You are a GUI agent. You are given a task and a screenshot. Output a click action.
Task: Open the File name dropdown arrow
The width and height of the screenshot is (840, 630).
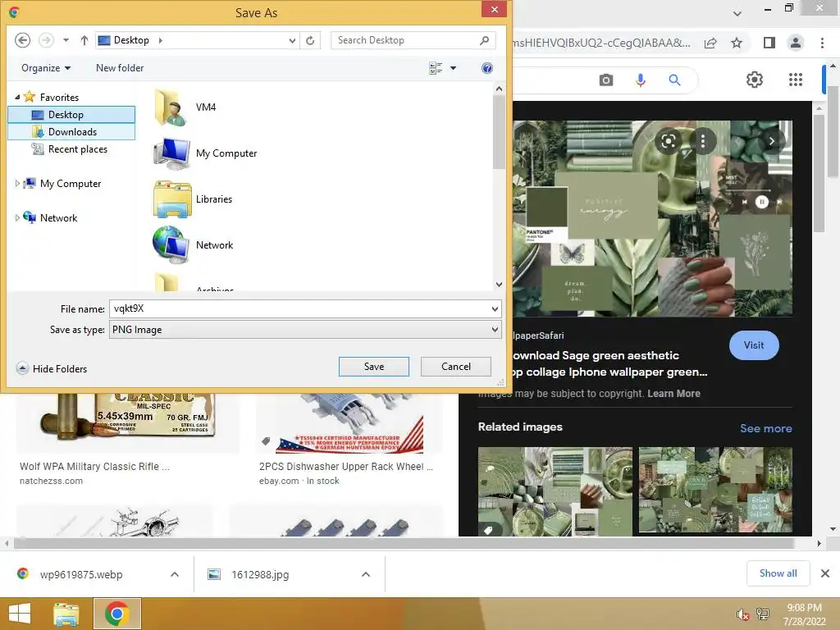pos(495,308)
